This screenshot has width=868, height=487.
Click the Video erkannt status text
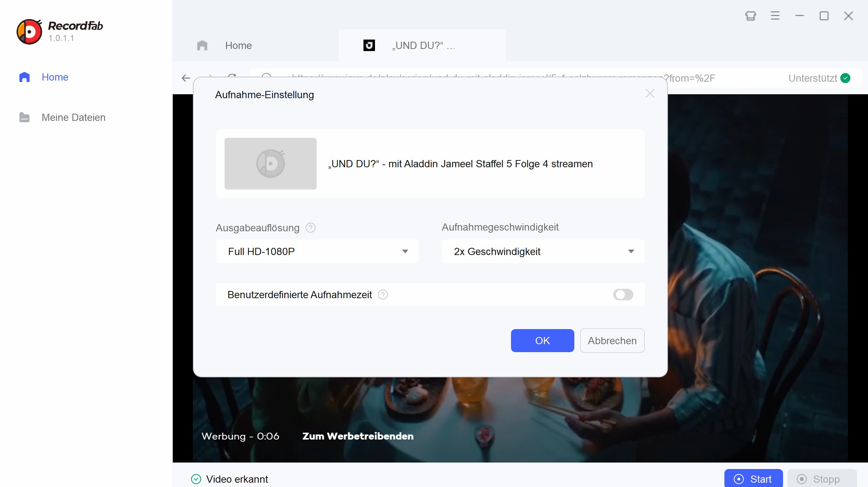pos(237,479)
